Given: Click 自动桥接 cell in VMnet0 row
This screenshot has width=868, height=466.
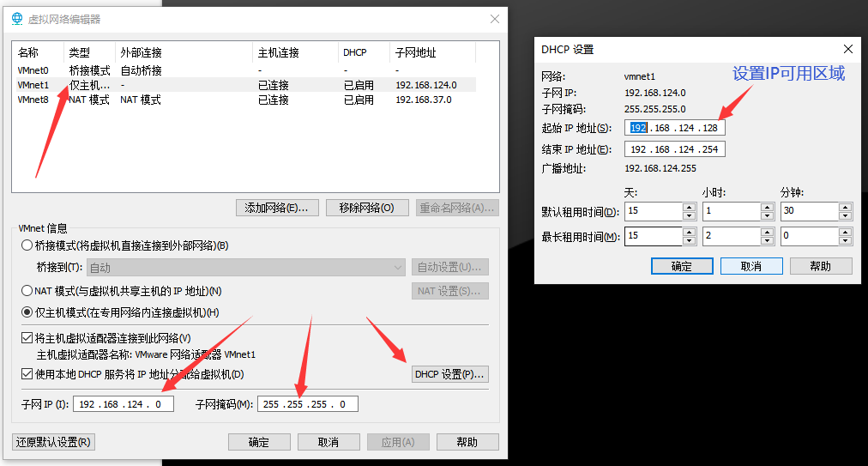Looking at the screenshot, I should tap(142, 70).
